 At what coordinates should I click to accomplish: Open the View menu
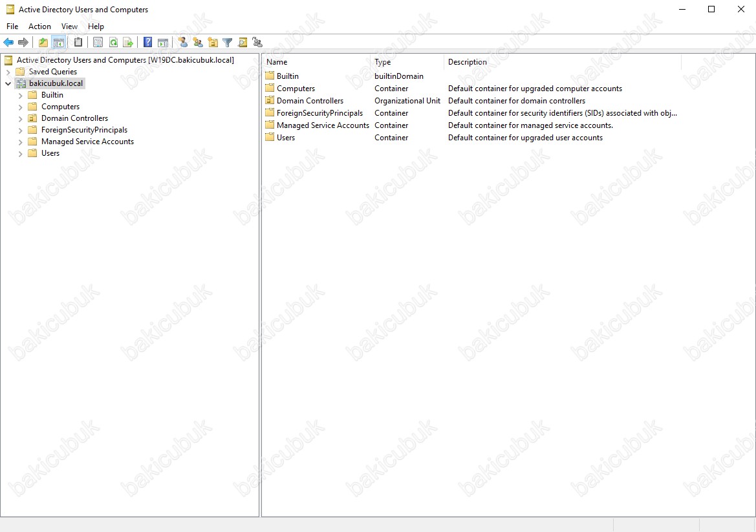pos(69,27)
